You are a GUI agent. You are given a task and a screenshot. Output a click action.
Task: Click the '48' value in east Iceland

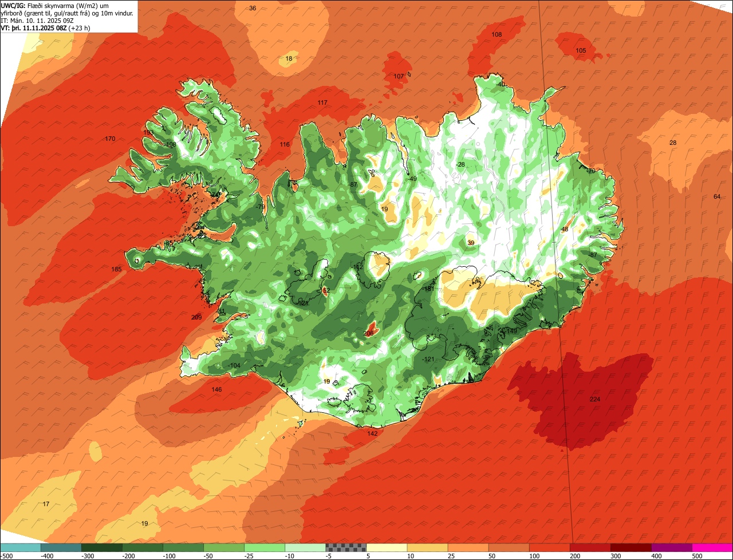pyautogui.click(x=564, y=229)
